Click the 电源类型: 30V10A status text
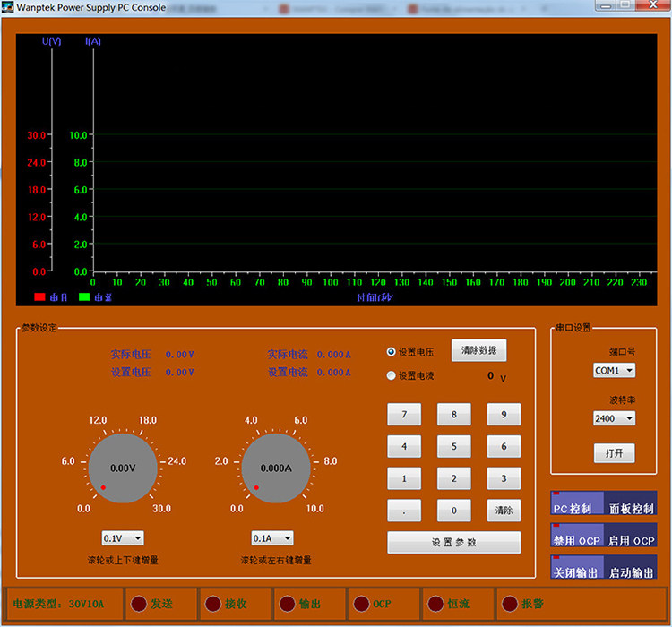The image size is (672, 627). [x=59, y=604]
